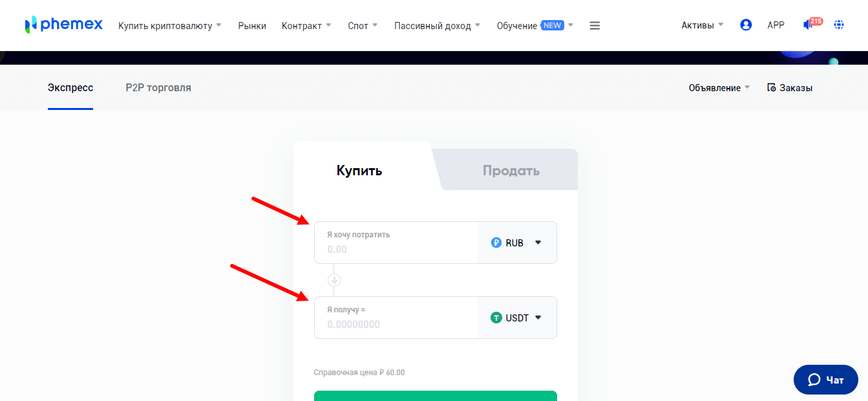The width and height of the screenshot is (868, 401).
Task: Open announcements megaphone icon with 215 badge
Action: pos(809,25)
